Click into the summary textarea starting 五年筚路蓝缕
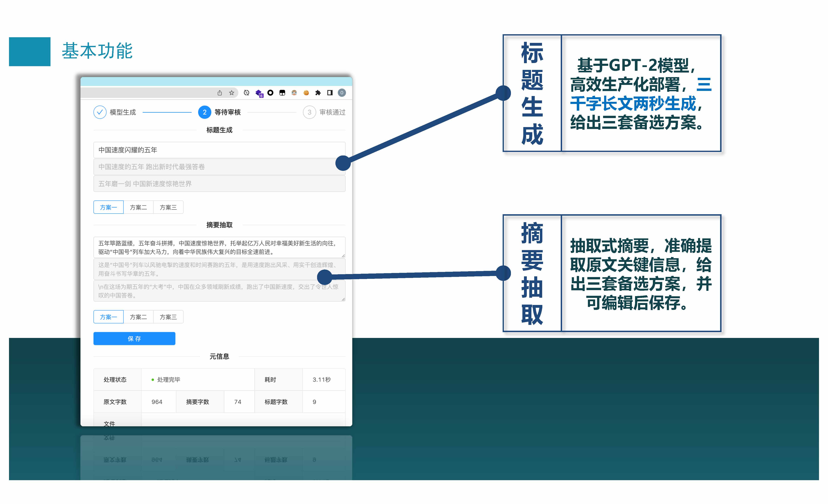This screenshot has height=504, width=828. pyautogui.click(x=219, y=247)
